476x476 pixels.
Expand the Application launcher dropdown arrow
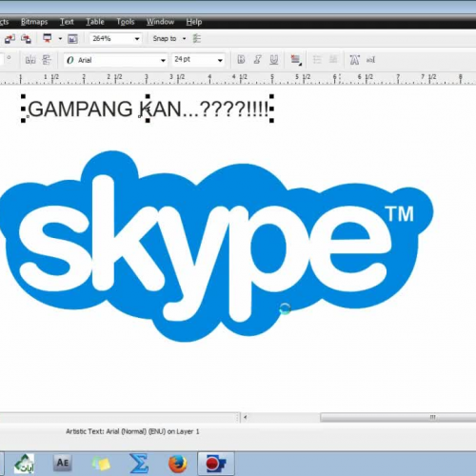(x=60, y=39)
